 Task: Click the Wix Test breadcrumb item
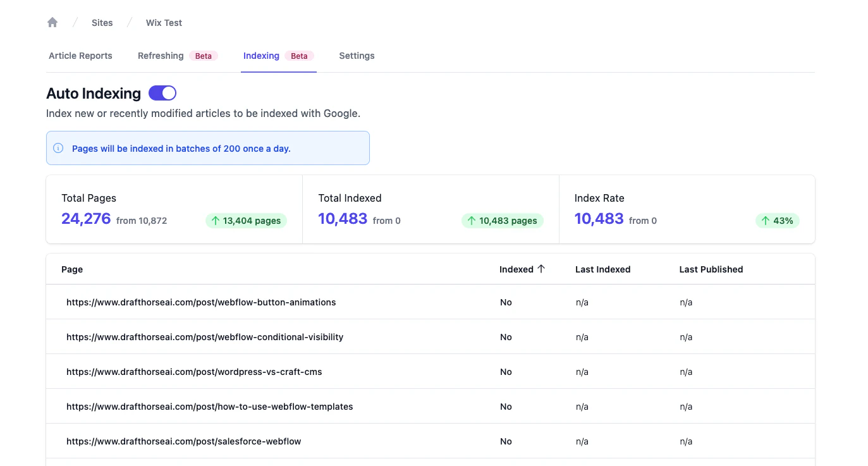click(x=163, y=22)
